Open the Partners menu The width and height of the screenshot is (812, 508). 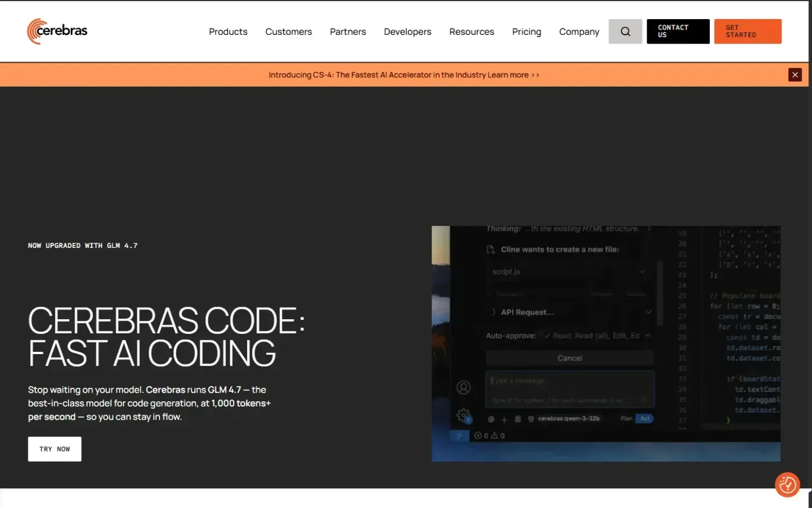tap(348, 32)
